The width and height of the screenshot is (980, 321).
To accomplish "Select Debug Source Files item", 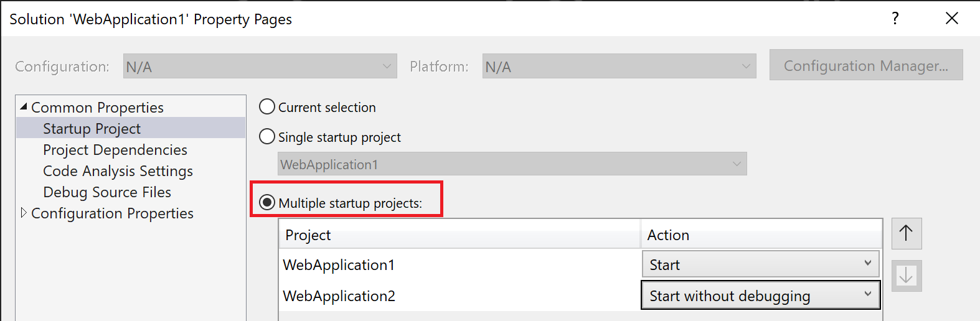I will coord(106,192).
